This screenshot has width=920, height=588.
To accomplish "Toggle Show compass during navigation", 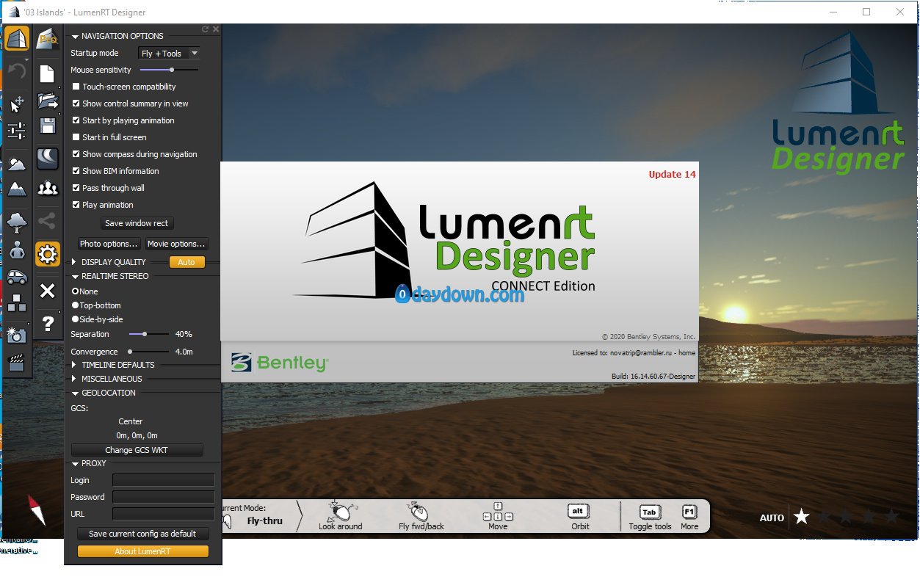I will (76, 154).
